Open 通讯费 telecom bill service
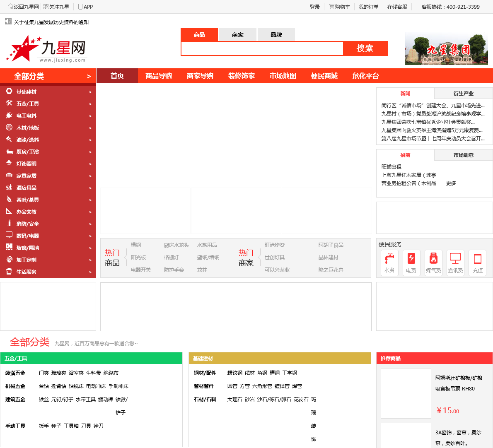The width and height of the screenshot is (493, 448). tap(455, 263)
